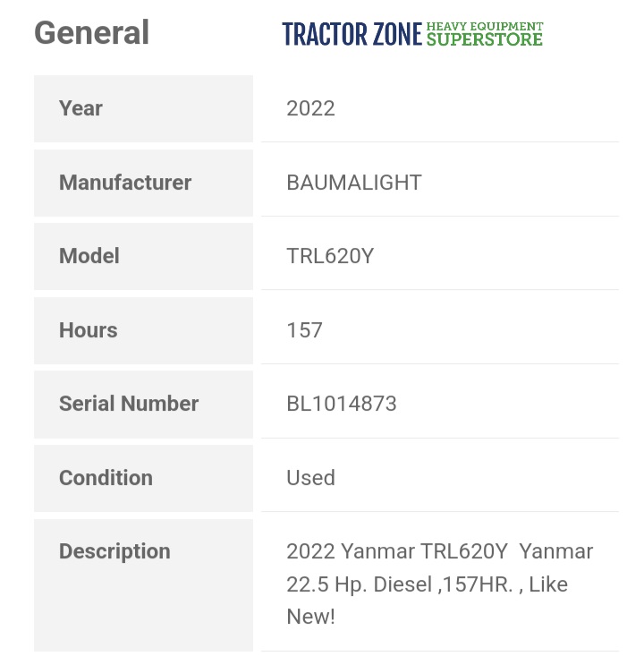Screen dimensions: 644x656
Task: Click the Tractor Zone logo text
Action: click(x=352, y=35)
